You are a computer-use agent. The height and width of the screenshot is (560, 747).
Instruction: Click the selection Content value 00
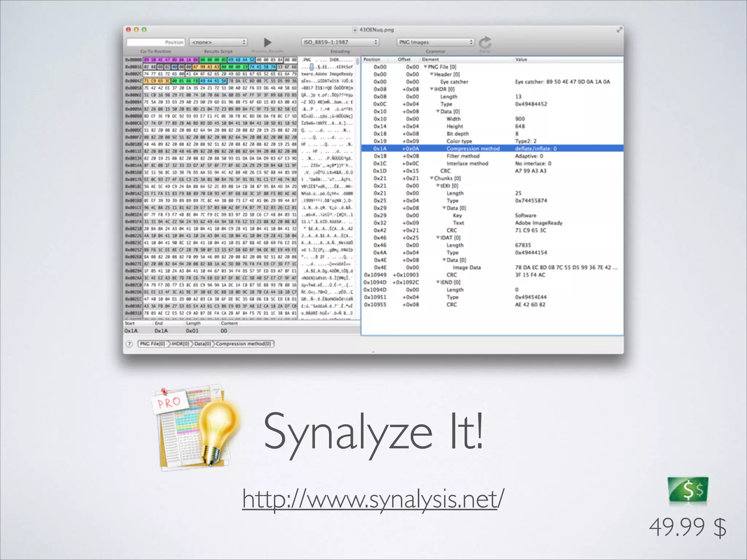pyautogui.click(x=224, y=331)
